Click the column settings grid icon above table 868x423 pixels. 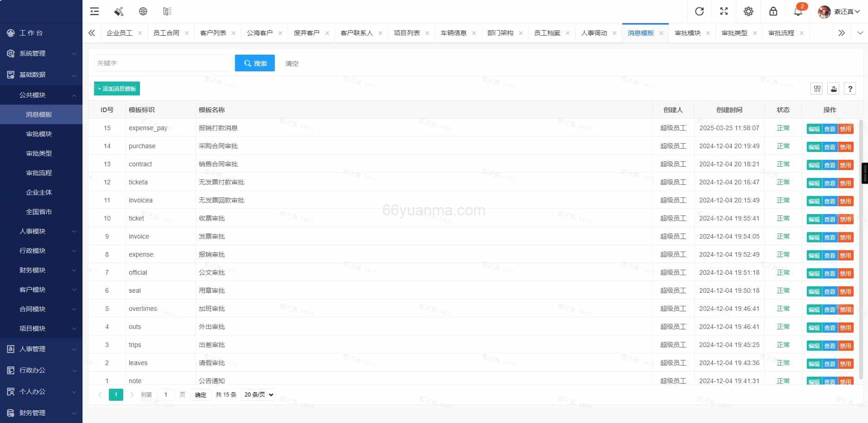click(817, 88)
